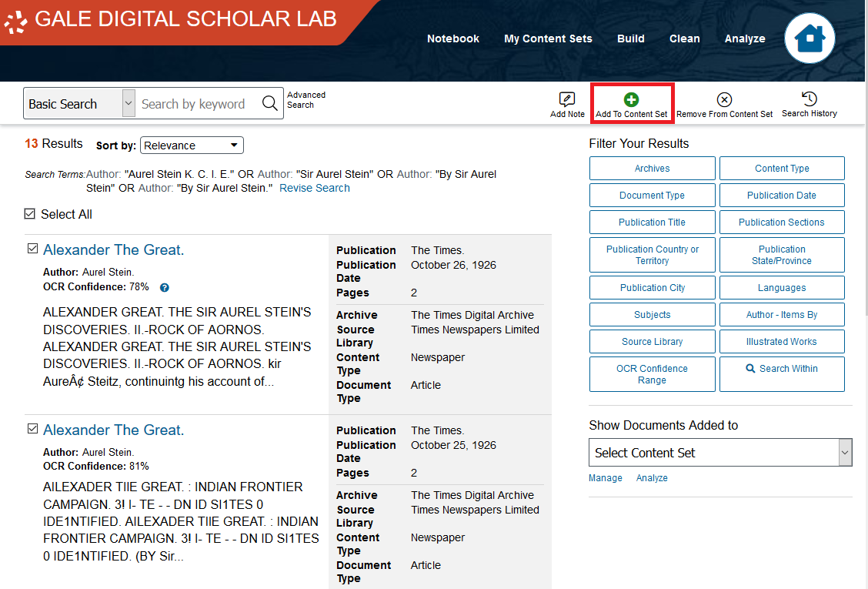Go to the Notebook menu item
The image size is (868, 589).
click(452, 38)
